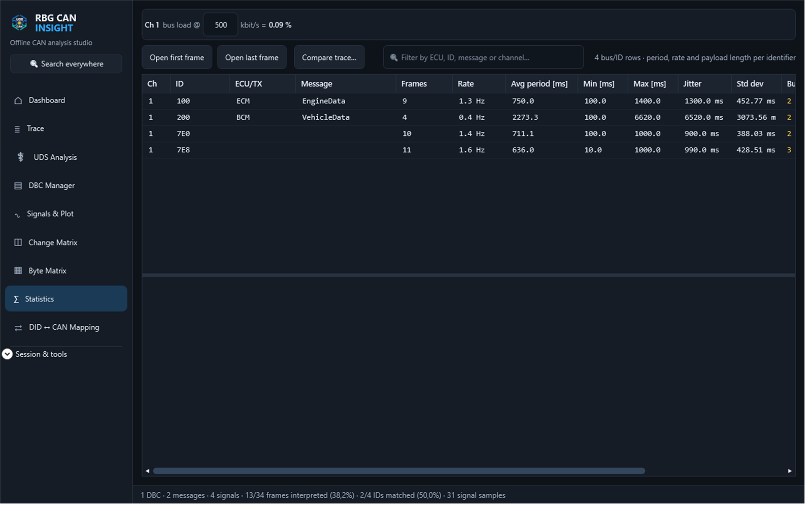The image size is (812, 511).
Task: Switch to DBC Manager
Action: [66, 186]
